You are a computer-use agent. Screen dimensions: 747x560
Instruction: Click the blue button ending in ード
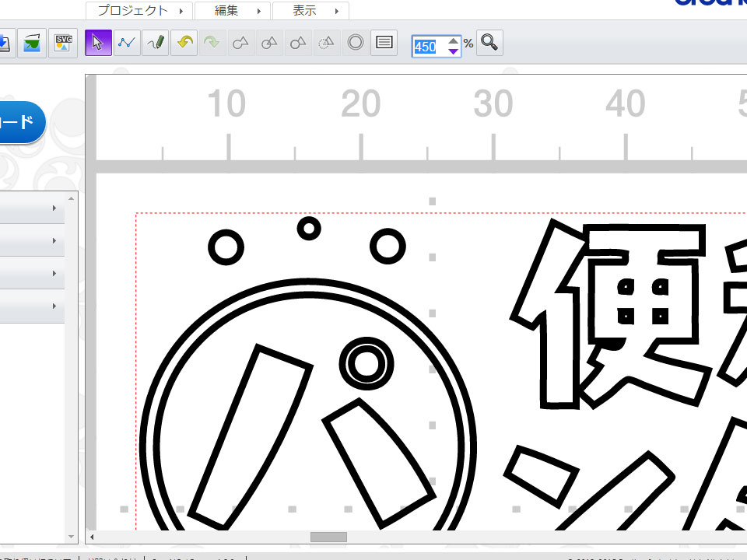22,122
